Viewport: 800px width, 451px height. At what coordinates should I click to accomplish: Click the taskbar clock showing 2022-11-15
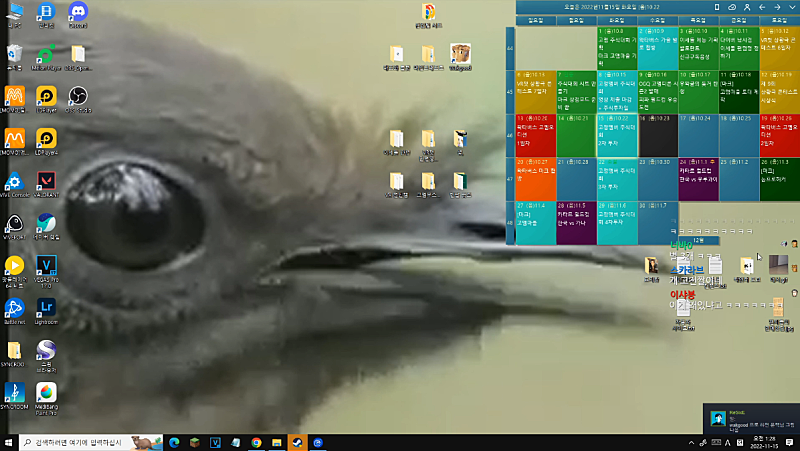[762, 442]
